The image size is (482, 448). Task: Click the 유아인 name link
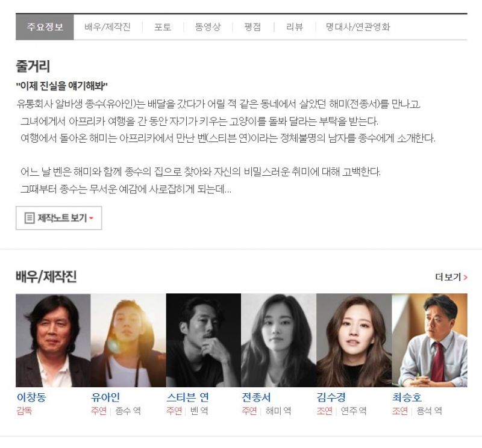[105, 397]
